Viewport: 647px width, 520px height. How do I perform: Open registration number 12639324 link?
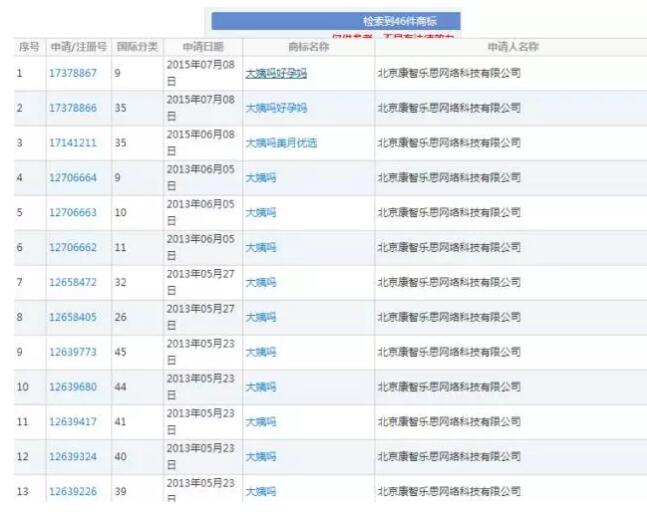[x=73, y=457]
